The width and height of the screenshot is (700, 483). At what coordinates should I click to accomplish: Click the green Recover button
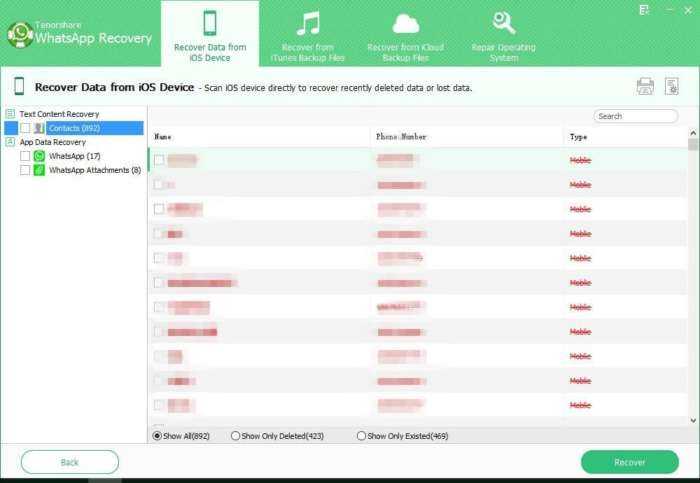[629, 462]
